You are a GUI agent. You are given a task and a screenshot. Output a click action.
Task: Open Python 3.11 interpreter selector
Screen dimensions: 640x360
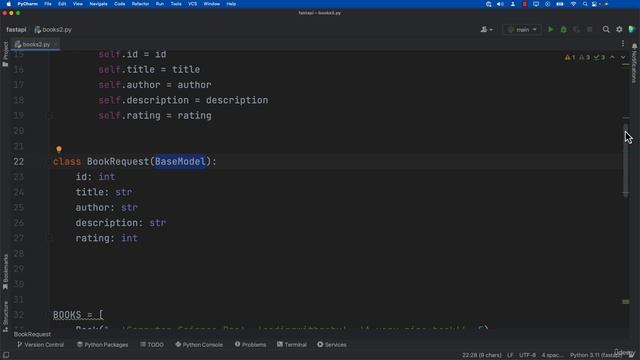click(x=596, y=355)
